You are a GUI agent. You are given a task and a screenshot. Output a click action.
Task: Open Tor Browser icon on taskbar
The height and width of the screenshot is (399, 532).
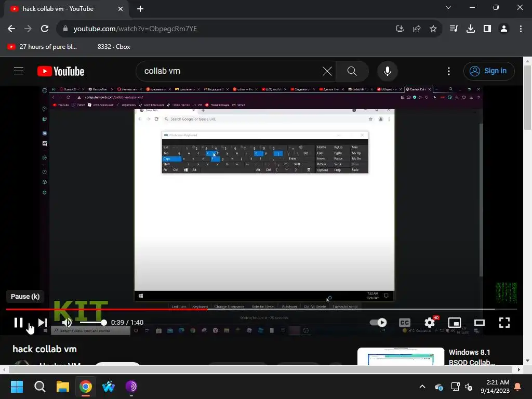point(131,387)
